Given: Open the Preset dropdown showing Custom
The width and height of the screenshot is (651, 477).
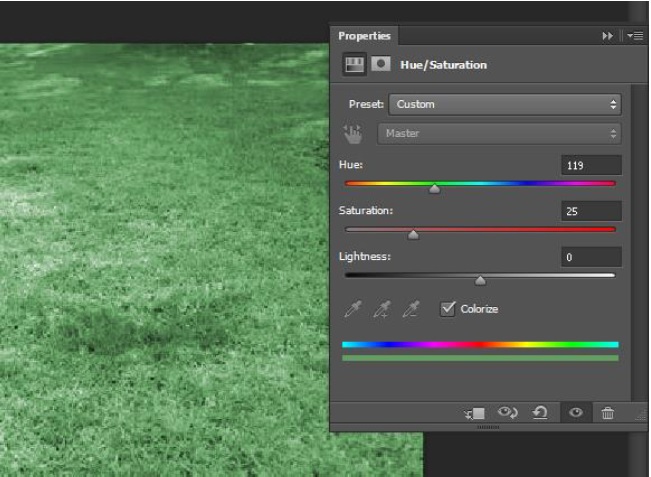Looking at the screenshot, I should click(x=505, y=104).
